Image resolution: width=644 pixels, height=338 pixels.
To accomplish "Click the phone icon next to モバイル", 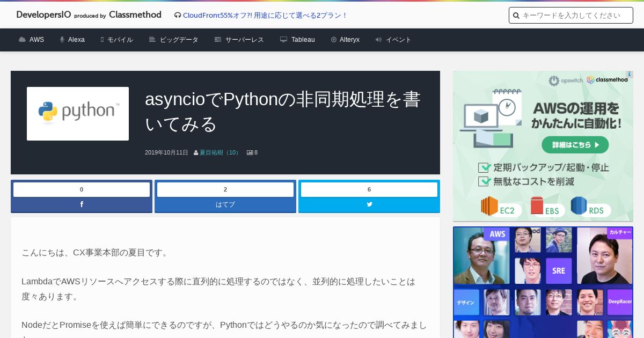I will [x=102, y=40].
